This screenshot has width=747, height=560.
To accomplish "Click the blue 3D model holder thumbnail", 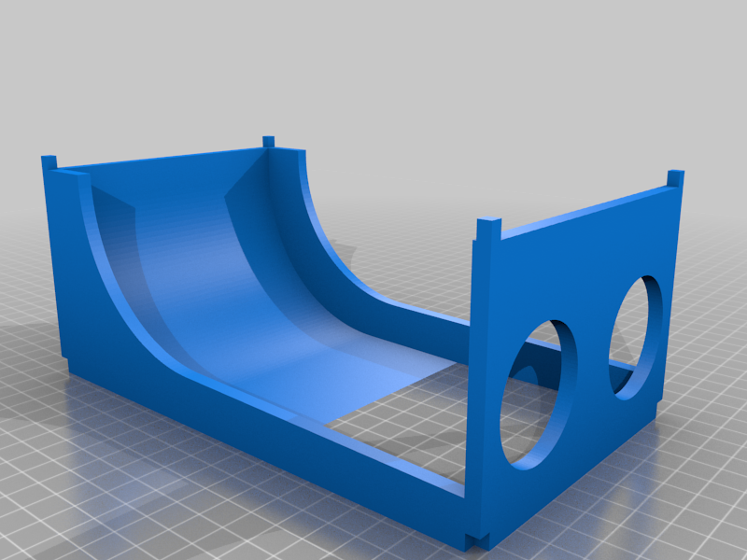I will point(363,343).
